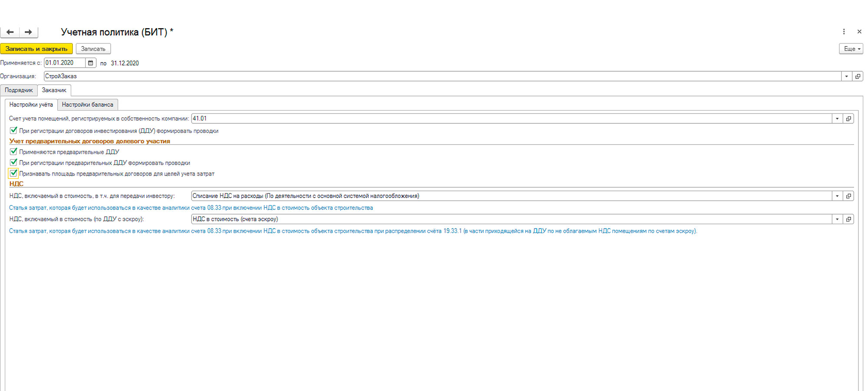
Task: Go forward with the right arrow button
Action: click(28, 32)
